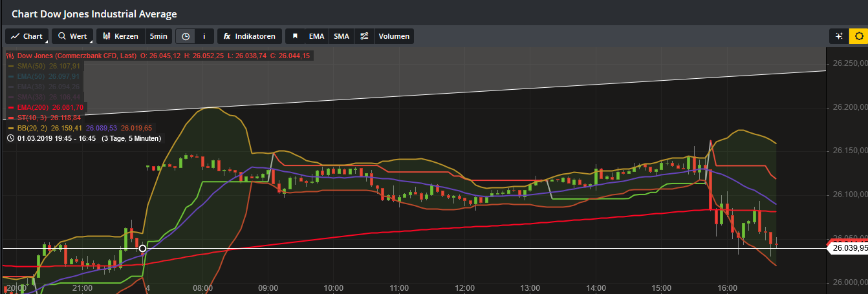Click the Chart Dow Jones Industrial Average title
The height and width of the screenshot is (294, 868).
tap(94, 14)
